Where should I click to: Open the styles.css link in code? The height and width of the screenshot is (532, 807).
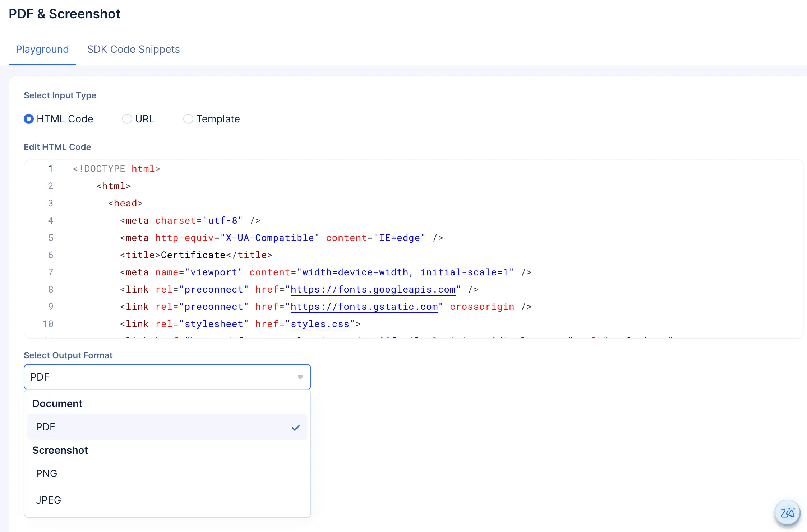point(320,324)
